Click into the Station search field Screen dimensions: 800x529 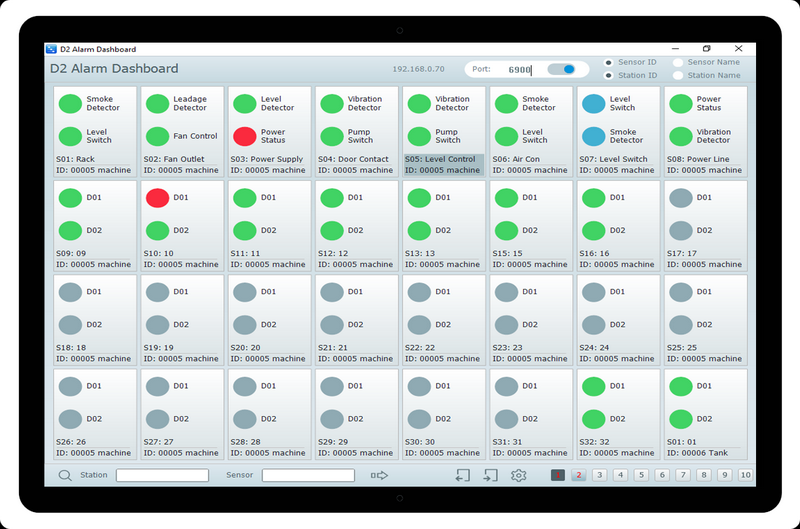coord(162,476)
